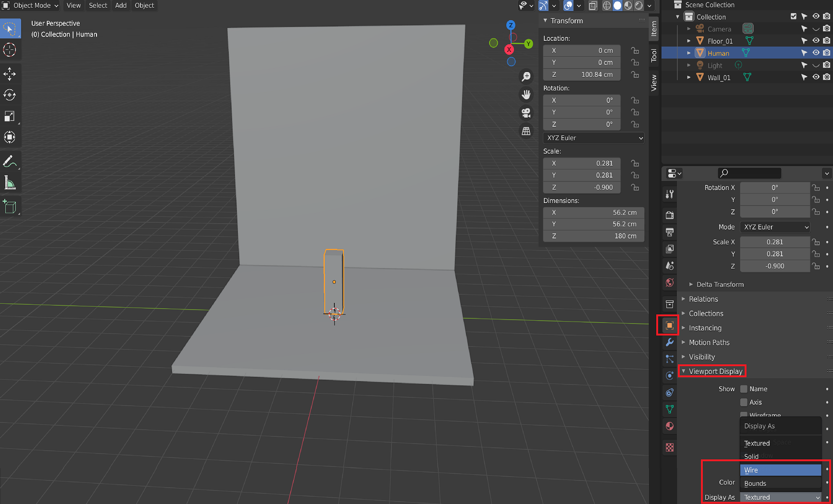Toggle camera view icon in viewport
The image size is (833, 504).
click(527, 113)
